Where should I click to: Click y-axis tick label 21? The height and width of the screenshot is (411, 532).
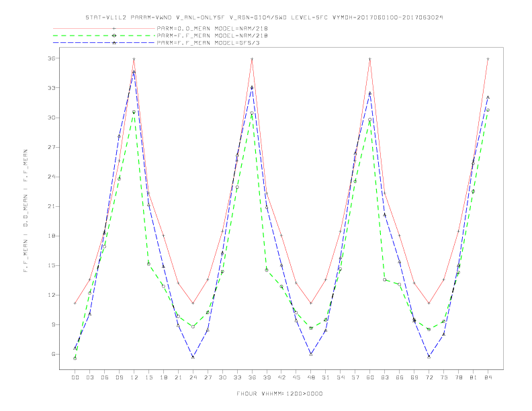click(x=51, y=206)
